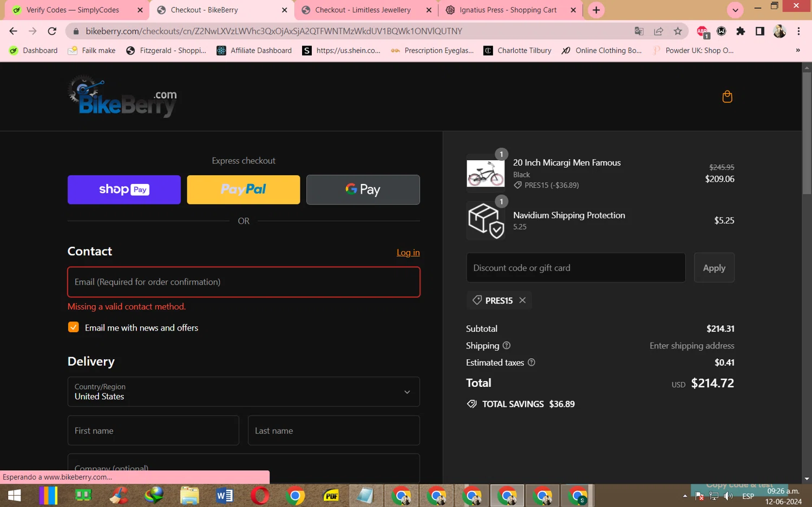812x507 pixels.
Task: Remove the PRES15 discount code
Action: point(522,300)
